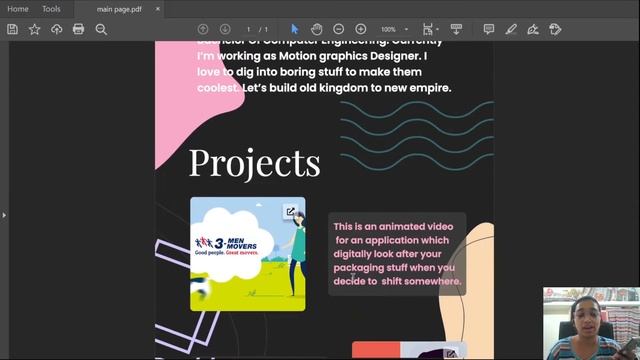Open the sign document tool
The image size is (640, 360).
[533, 29]
